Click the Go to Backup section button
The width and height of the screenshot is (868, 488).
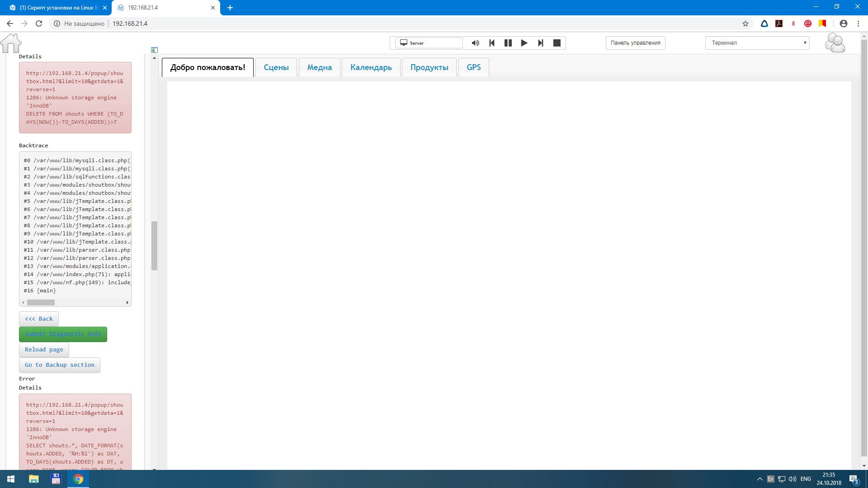coord(60,365)
